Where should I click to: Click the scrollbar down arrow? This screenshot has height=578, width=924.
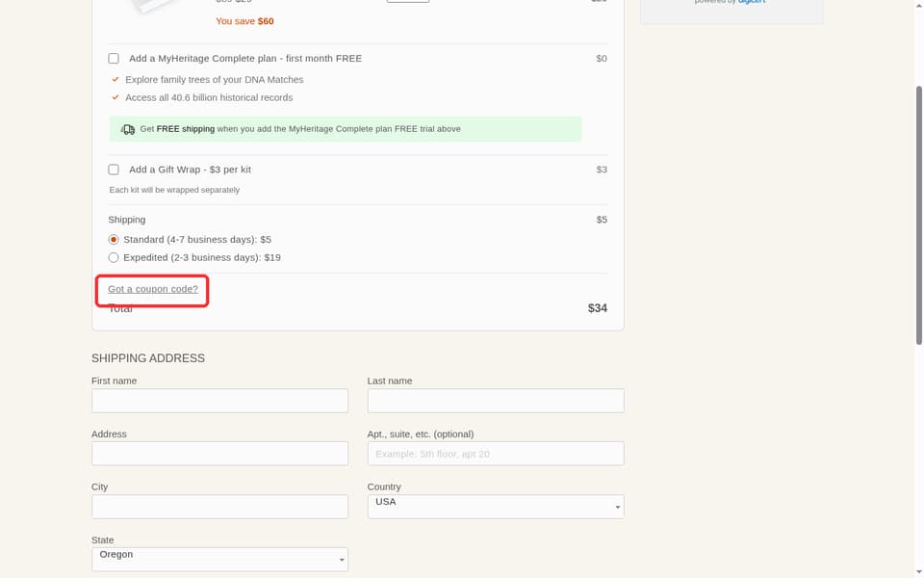(918, 573)
